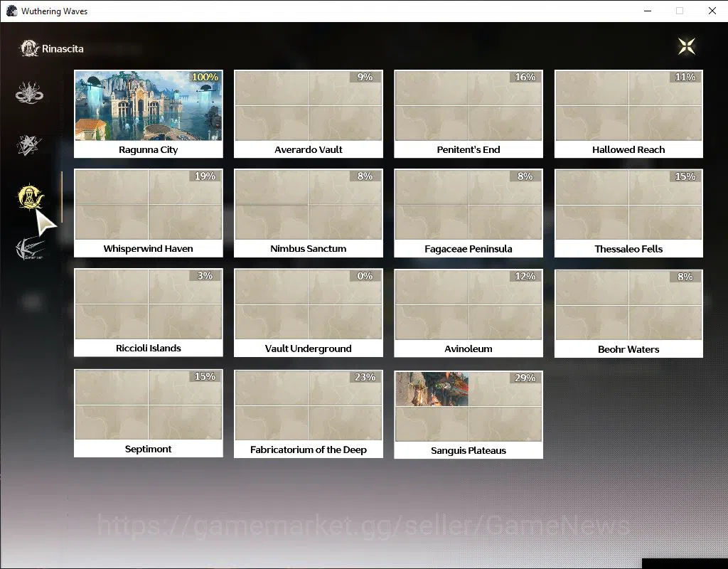
Task: Click the Rinascita emblem icon in the header
Action: click(x=29, y=48)
